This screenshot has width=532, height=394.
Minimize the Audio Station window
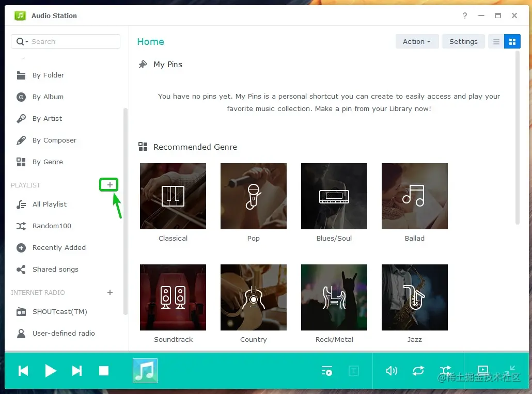481,15
